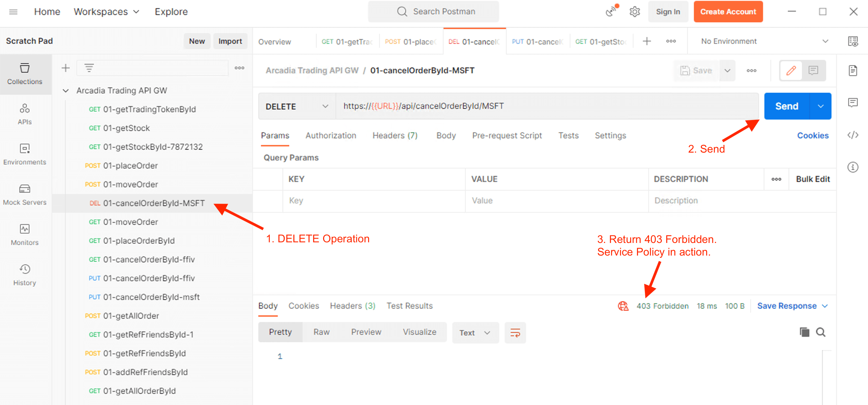Screen dimensions: 868x405
Task: Copy response body with copy icon
Action: pyautogui.click(x=804, y=332)
